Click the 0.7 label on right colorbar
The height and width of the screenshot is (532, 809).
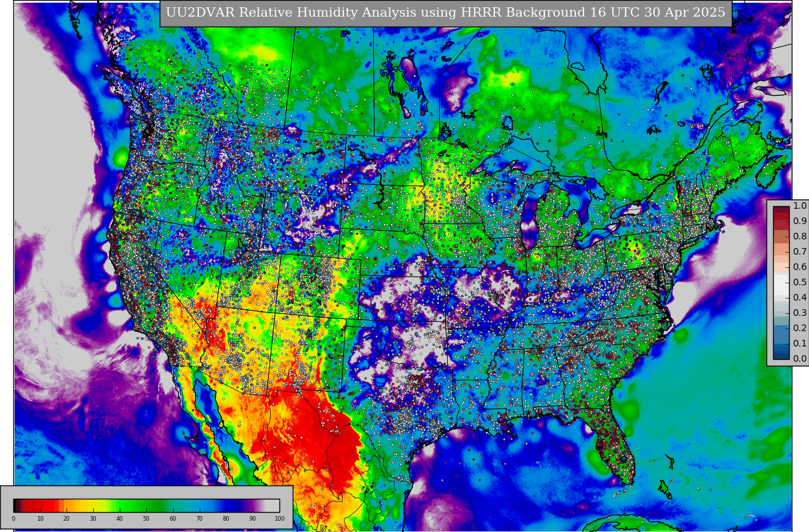[x=800, y=252]
